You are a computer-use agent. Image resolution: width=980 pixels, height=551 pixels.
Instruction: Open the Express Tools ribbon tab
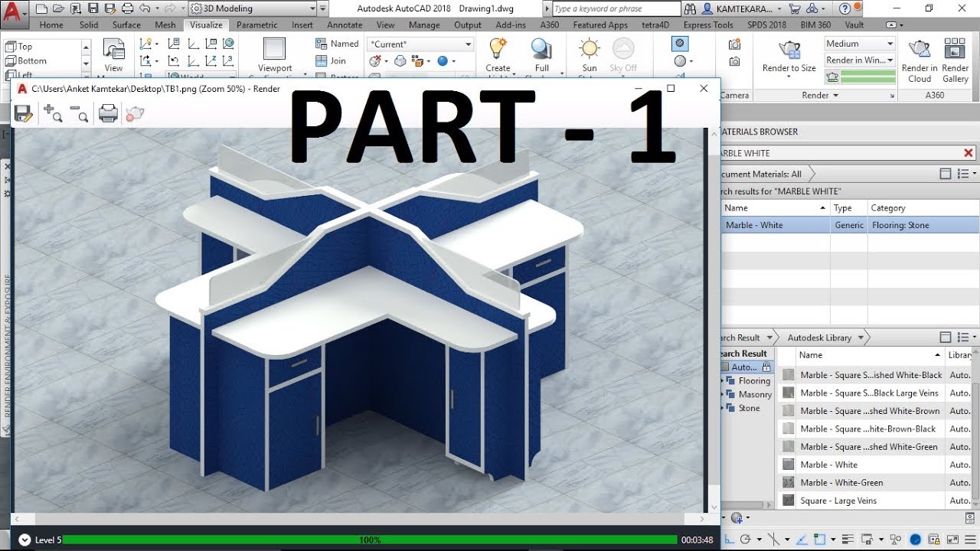click(708, 24)
